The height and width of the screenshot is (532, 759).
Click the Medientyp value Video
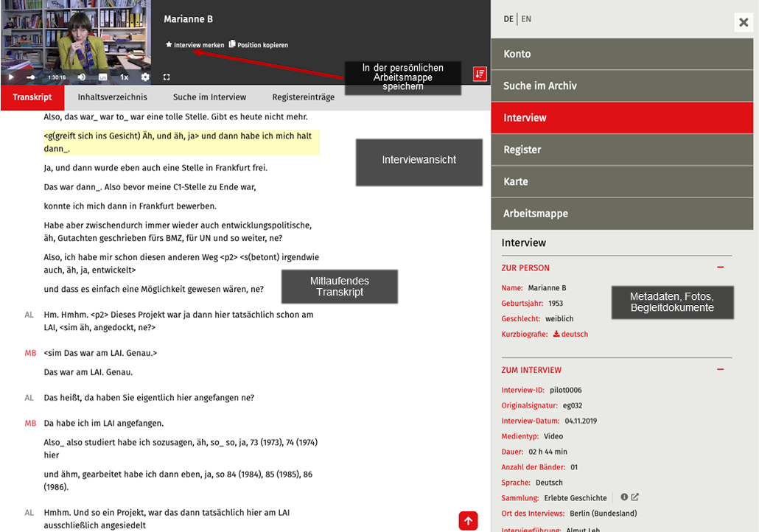click(x=553, y=437)
